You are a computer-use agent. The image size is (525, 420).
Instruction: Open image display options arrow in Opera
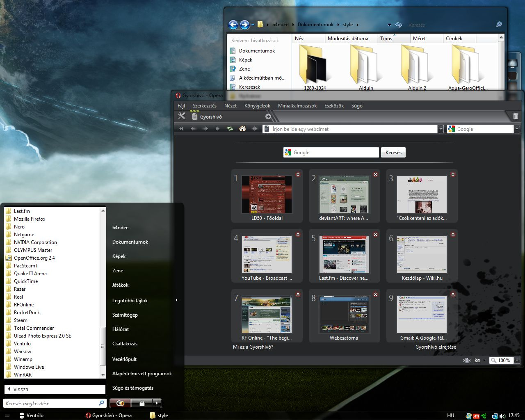click(484, 361)
